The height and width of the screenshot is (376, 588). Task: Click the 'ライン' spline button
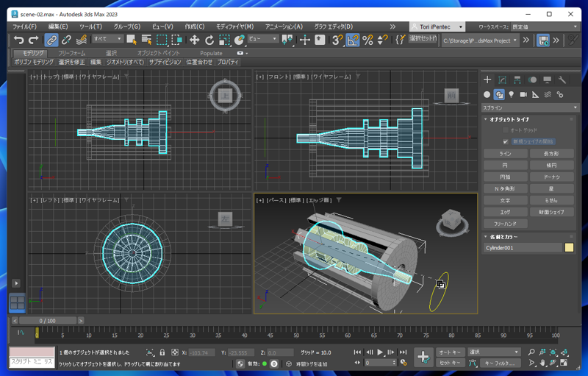coord(505,154)
